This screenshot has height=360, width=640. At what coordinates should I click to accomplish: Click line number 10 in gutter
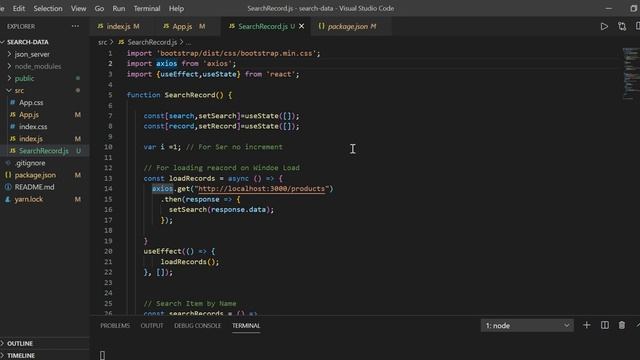tap(108, 147)
